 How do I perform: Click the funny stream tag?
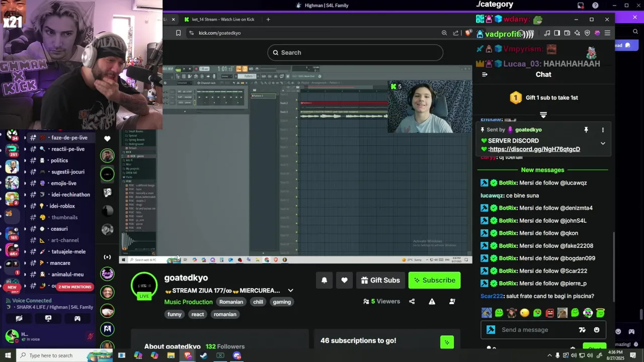click(x=175, y=314)
